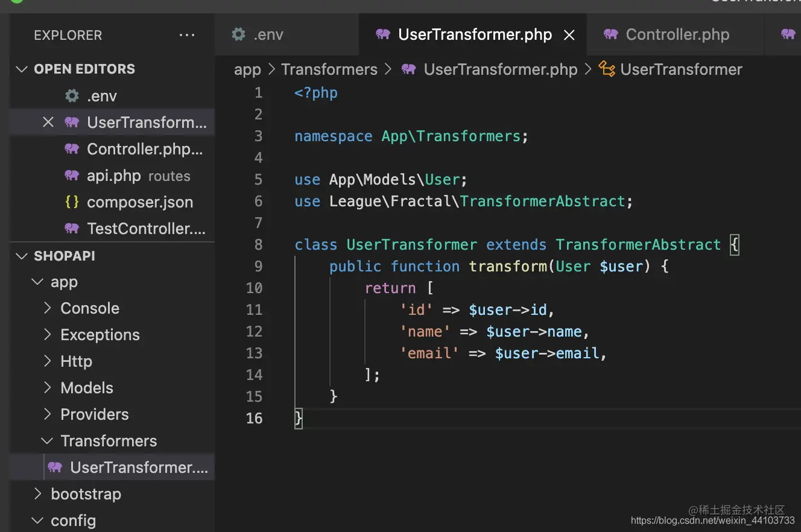
Task: Select UserTransformer file under Transformers folder
Action: click(112, 467)
